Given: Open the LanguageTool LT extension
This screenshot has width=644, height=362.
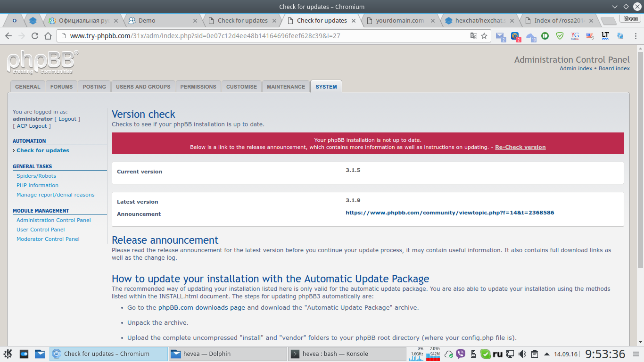Looking at the screenshot, I should (605, 35).
